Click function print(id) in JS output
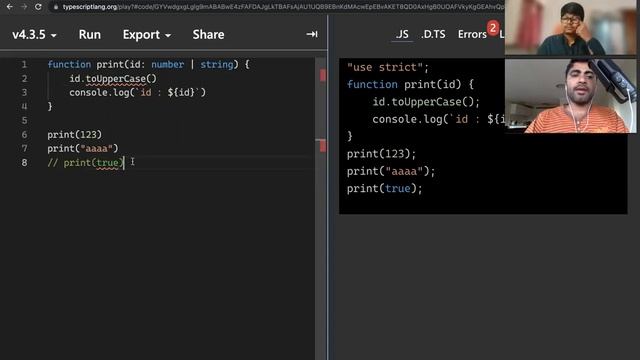The image size is (640, 360). point(410,84)
